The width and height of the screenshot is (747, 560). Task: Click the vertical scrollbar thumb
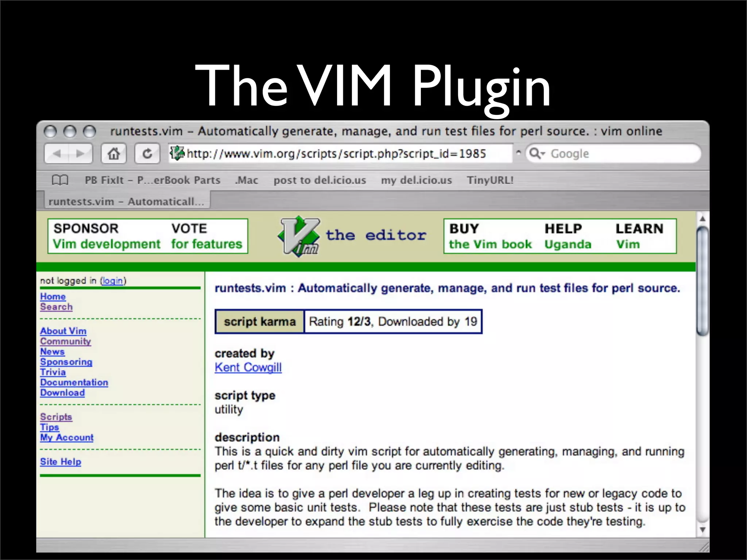(x=703, y=281)
